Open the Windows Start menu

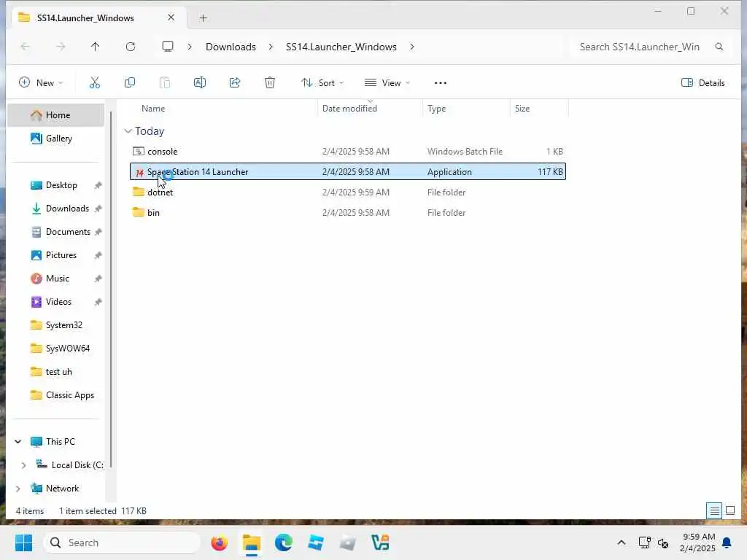pos(23,542)
